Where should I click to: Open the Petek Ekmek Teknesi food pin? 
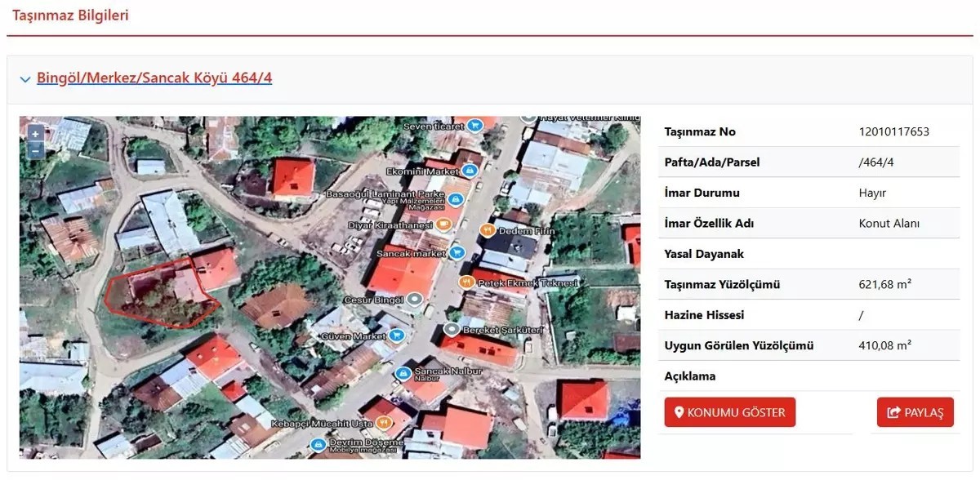(x=466, y=282)
